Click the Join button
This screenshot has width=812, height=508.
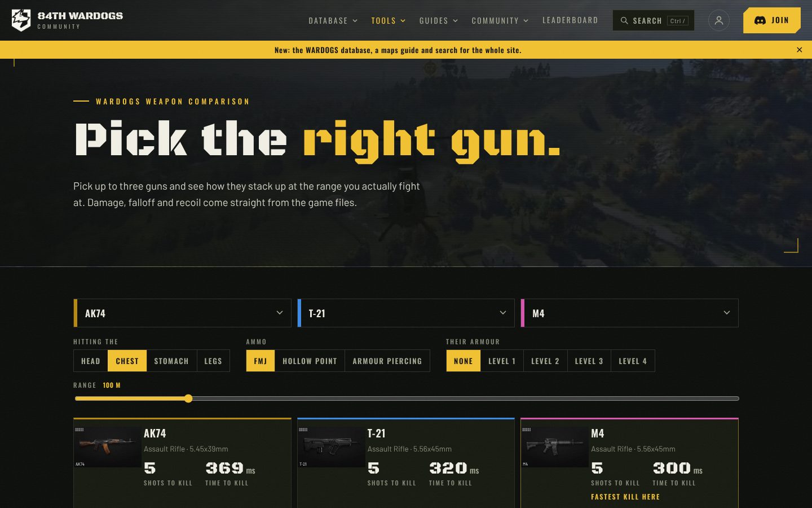[772, 20]
